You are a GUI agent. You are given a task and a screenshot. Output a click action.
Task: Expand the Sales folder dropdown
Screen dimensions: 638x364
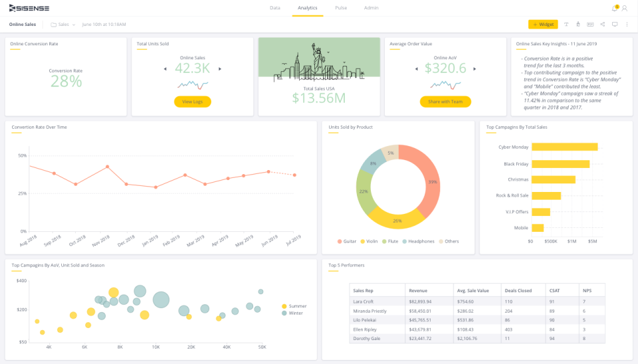[63, 25]
